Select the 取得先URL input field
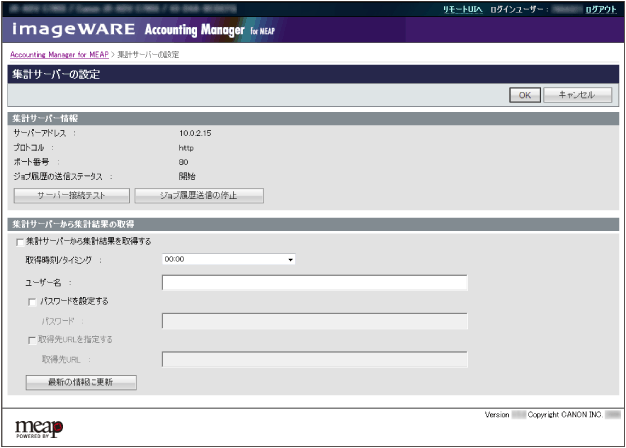626x448 pixels. pos(314,359)
